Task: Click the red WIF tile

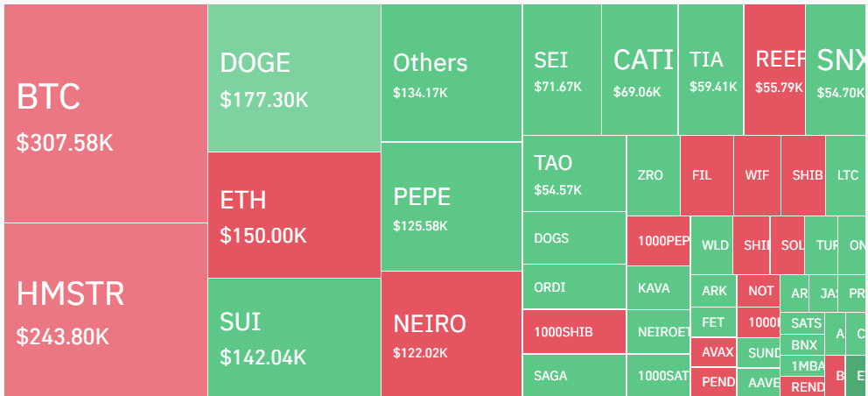Action: pyautogui.click(x=757, y=175)
